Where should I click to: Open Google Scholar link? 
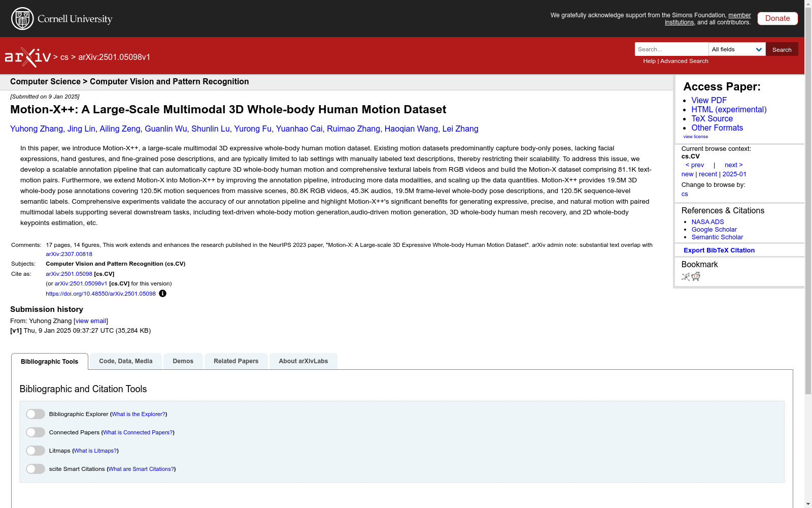pyautogui.click(x=714, y=230)
